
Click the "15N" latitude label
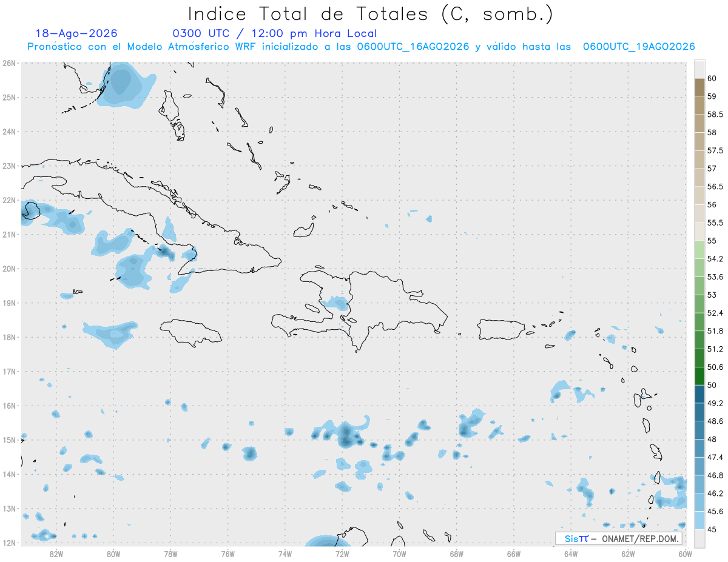[x=9, y=440]
